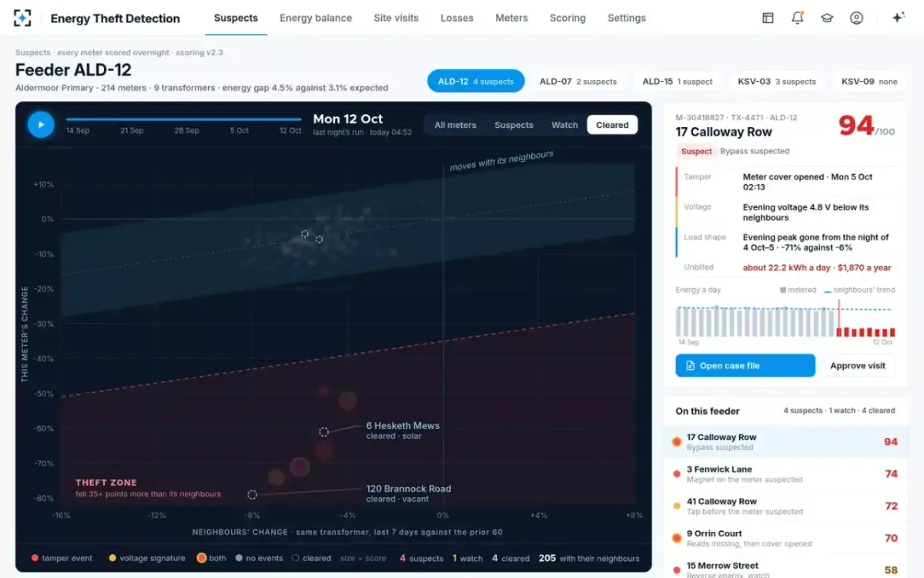Select the 6 Hesketh Mews cleared marker
924x578 pixels.
324,432
